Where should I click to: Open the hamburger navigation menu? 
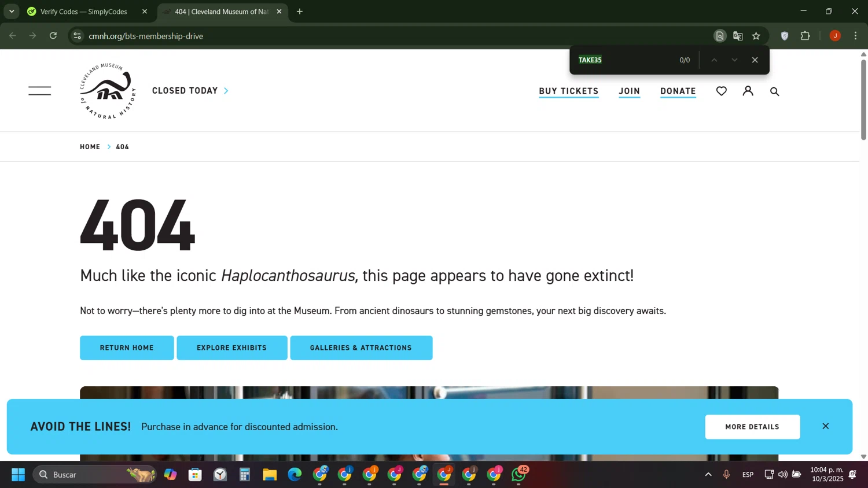click(x=39, y=91)
